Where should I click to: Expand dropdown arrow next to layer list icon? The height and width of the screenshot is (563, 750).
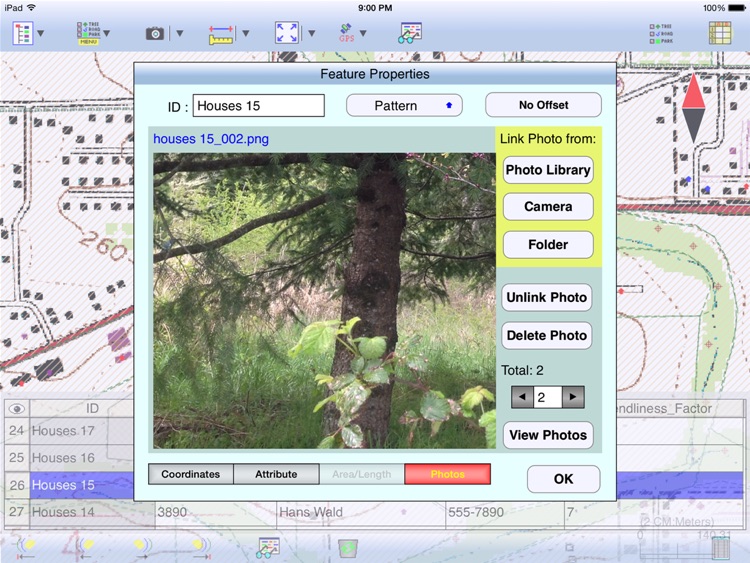point(41,33)
